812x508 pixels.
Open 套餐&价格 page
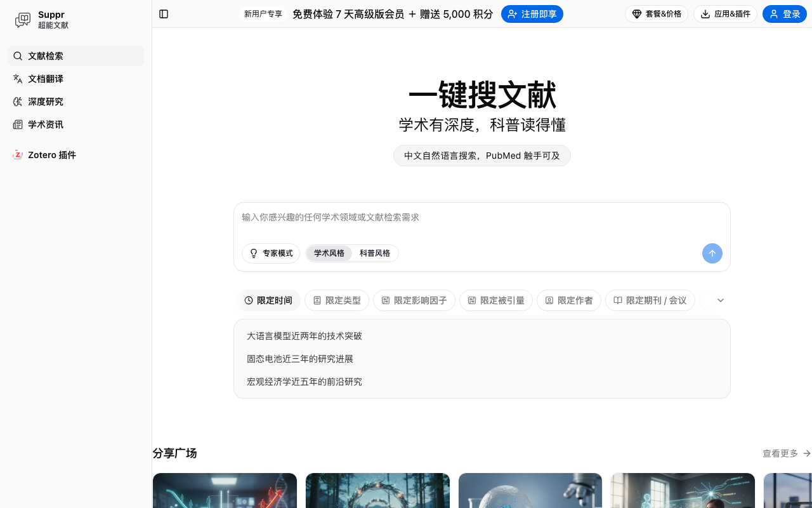[657, 14]
